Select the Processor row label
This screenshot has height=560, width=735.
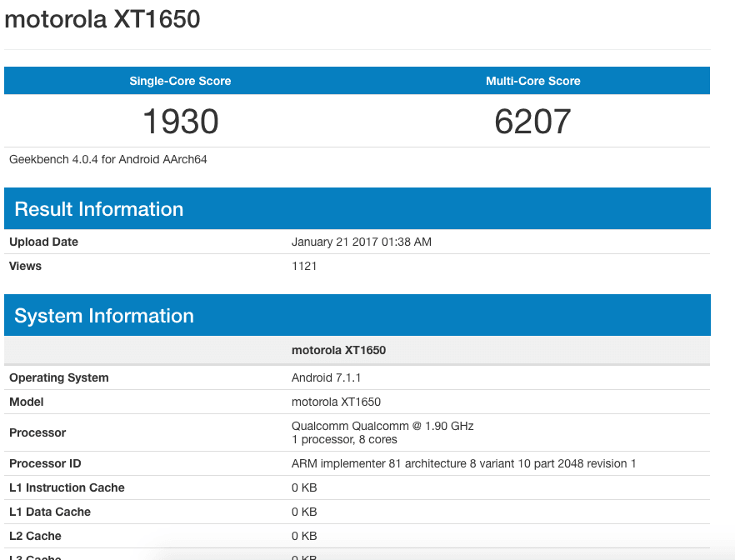click(x=37, y=432)
